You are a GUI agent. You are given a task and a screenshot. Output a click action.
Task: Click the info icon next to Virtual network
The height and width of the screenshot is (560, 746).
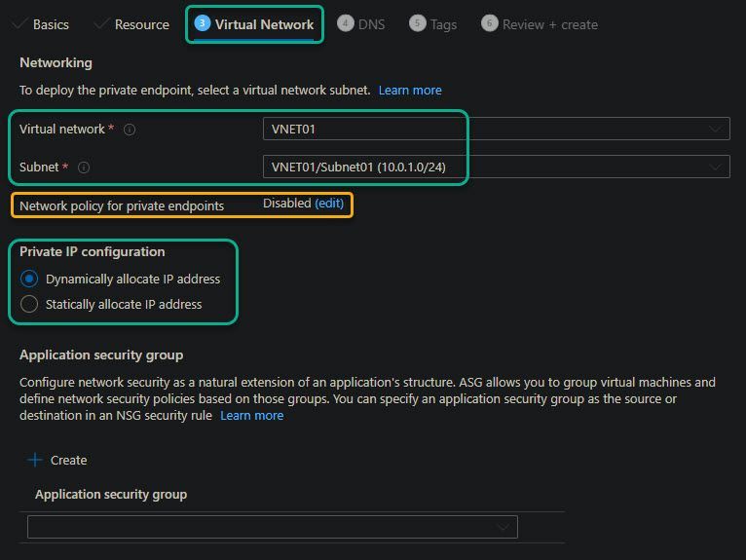(x=130, y=130)
